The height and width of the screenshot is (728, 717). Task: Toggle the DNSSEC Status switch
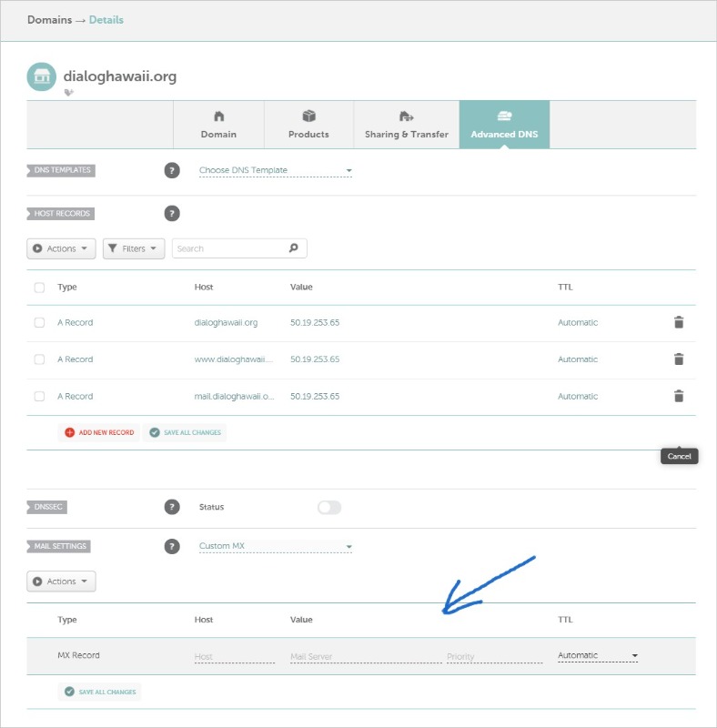tap(328, 508)
